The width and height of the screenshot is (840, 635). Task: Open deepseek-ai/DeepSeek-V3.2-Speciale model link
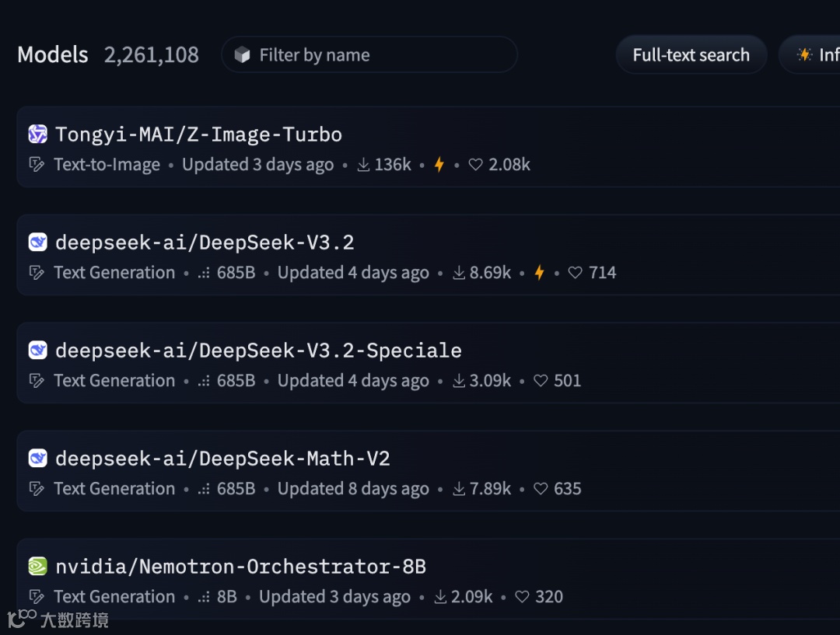(x=258, y=351)
